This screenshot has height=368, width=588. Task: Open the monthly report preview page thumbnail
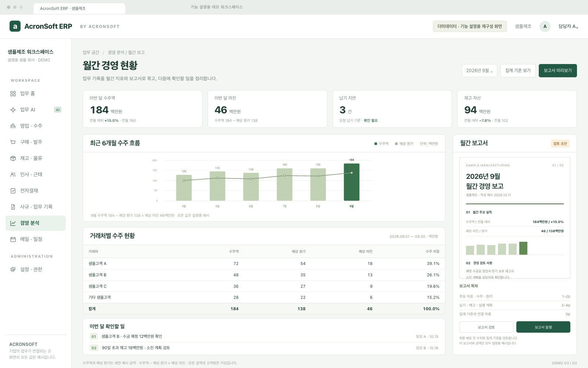[514, 218]
